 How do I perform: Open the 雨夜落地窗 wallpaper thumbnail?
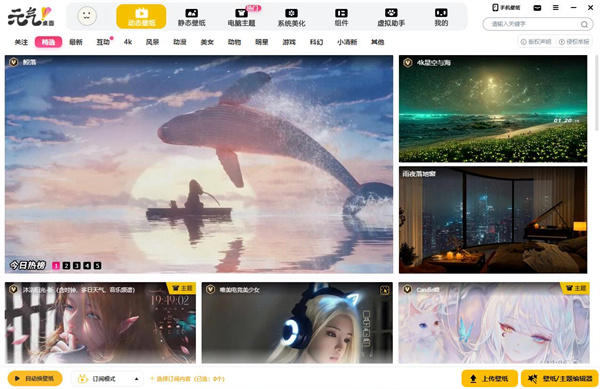pos(493,220)
